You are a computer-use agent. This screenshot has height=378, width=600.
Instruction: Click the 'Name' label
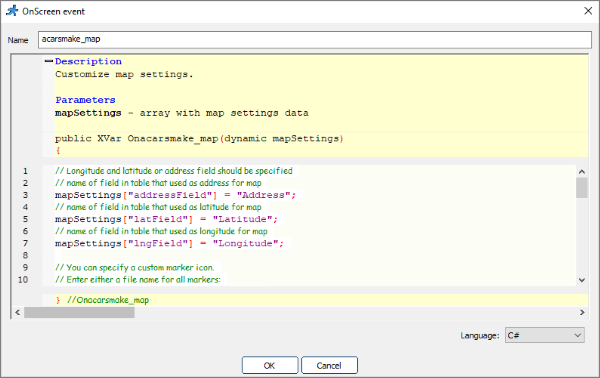point(18,40)
